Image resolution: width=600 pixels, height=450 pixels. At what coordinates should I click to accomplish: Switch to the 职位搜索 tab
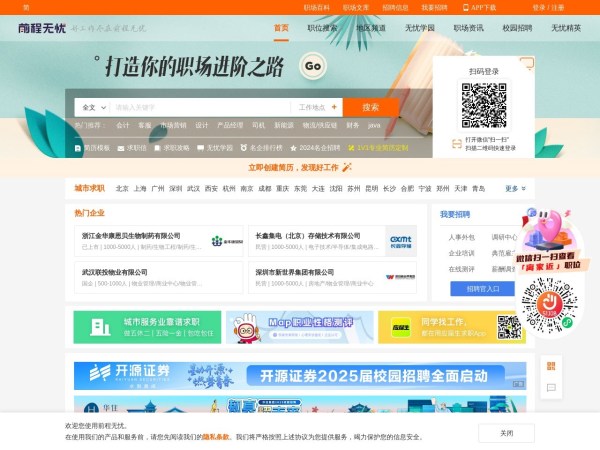(x=321, y=28)
